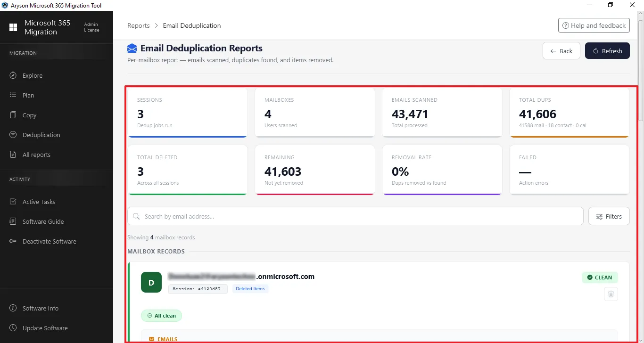The height and width of the screenshot is (343, 644).
Task: Open All reports from the sidebar
Action: pyautogui.click(x=36, y=155)
